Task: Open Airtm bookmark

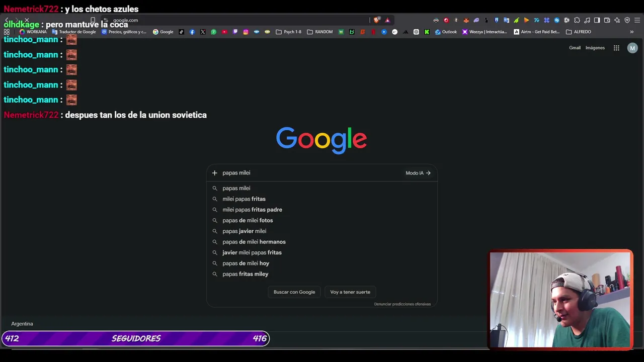Action: point(537,32)
